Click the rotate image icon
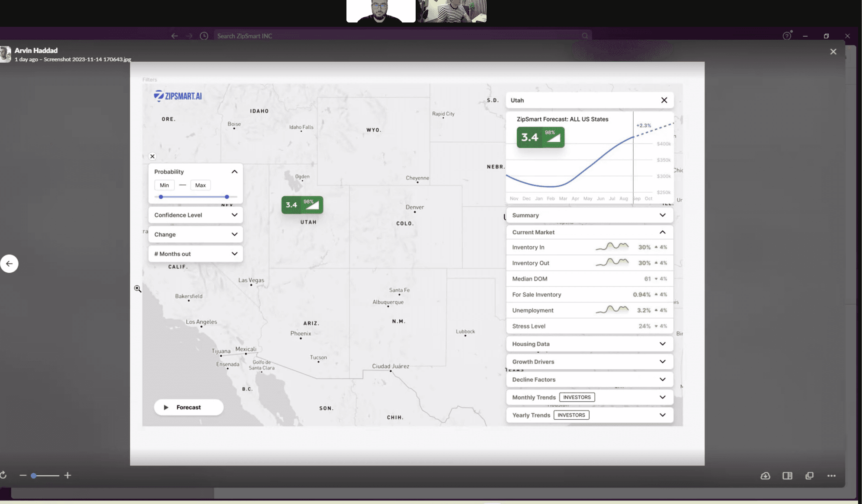862x504 pixels. pyautogui.click(x=3, y=475)
